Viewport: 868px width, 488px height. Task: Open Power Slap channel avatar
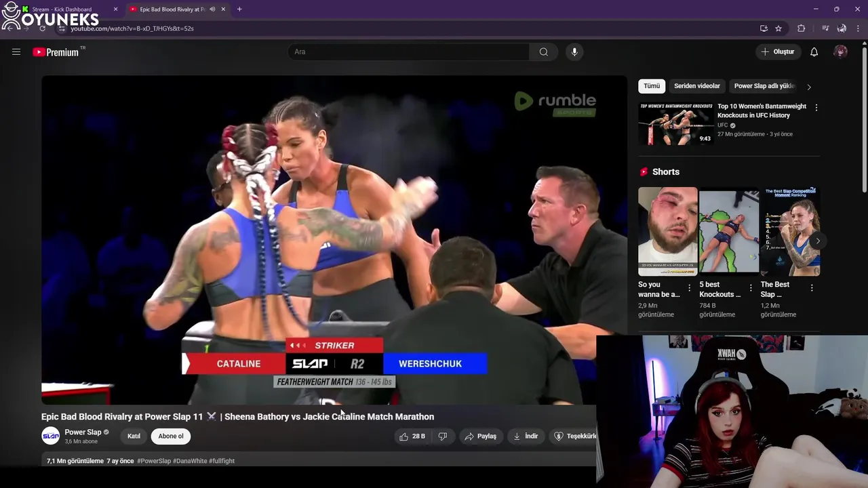51,436
